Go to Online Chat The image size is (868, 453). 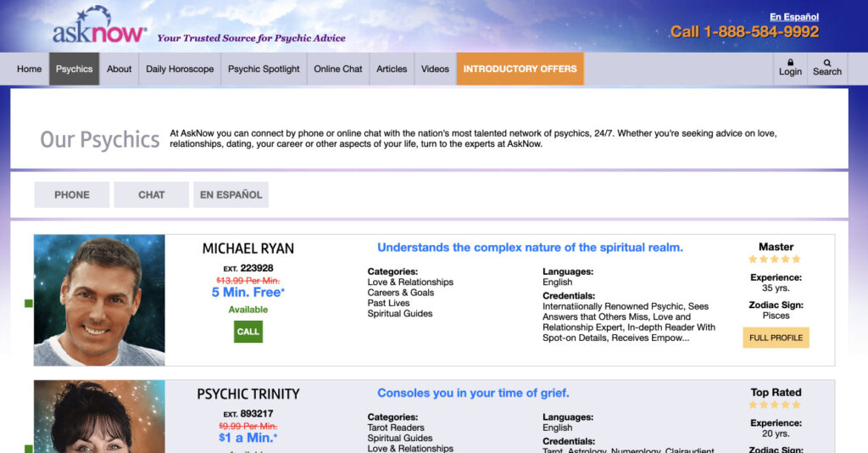(x=337, y=69)
